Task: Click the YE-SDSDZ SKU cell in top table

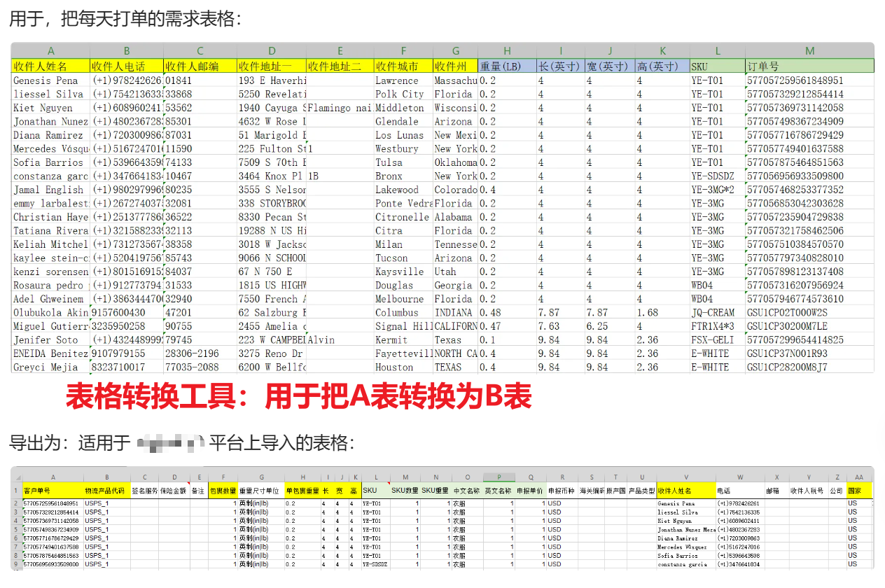Action: pyautogui.click(x=718, y=176)
